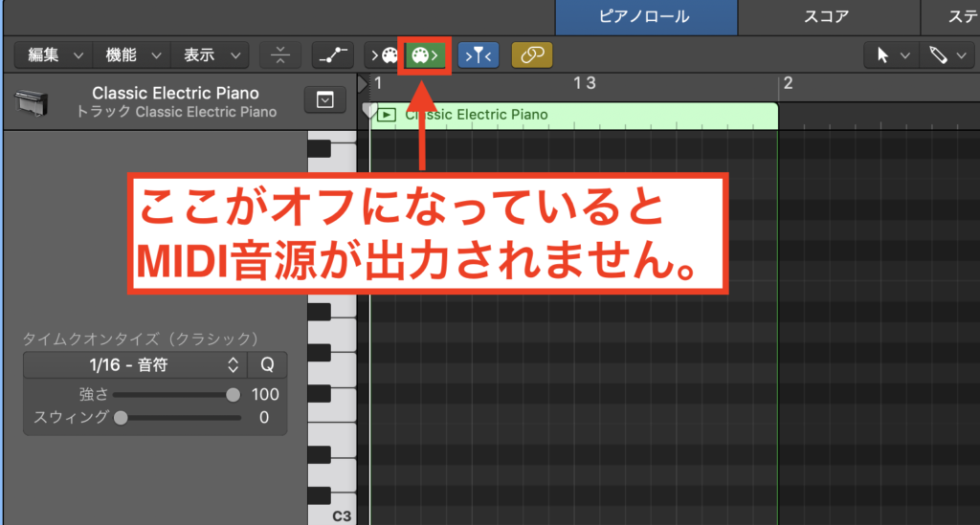Viewport: 980px width, 525px height.
Task: Toggle the green MIDI Out button
Action: coord(424,55)
